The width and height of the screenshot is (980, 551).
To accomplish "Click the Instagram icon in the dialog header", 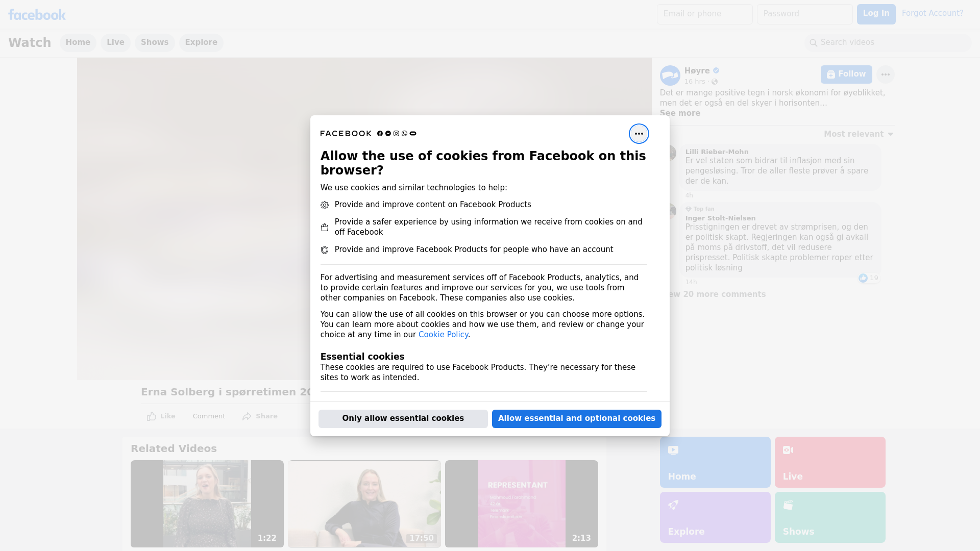I will [x=396, y=134].
